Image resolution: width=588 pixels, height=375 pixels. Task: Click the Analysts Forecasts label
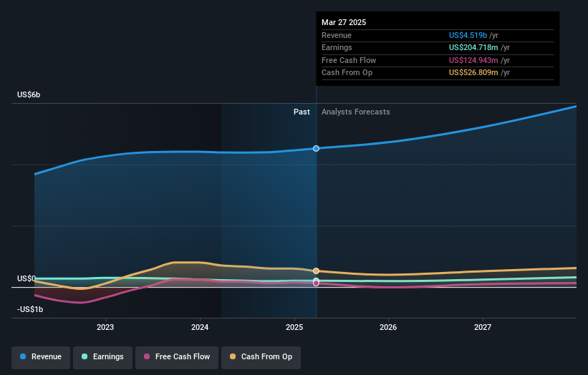click(x=355, y=112)
